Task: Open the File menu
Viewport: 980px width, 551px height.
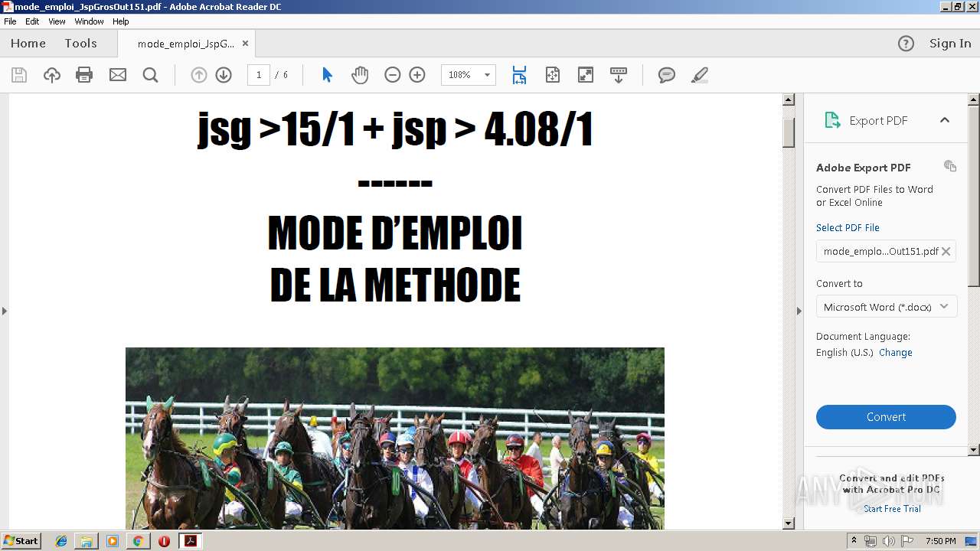Action: coord(10,21)
